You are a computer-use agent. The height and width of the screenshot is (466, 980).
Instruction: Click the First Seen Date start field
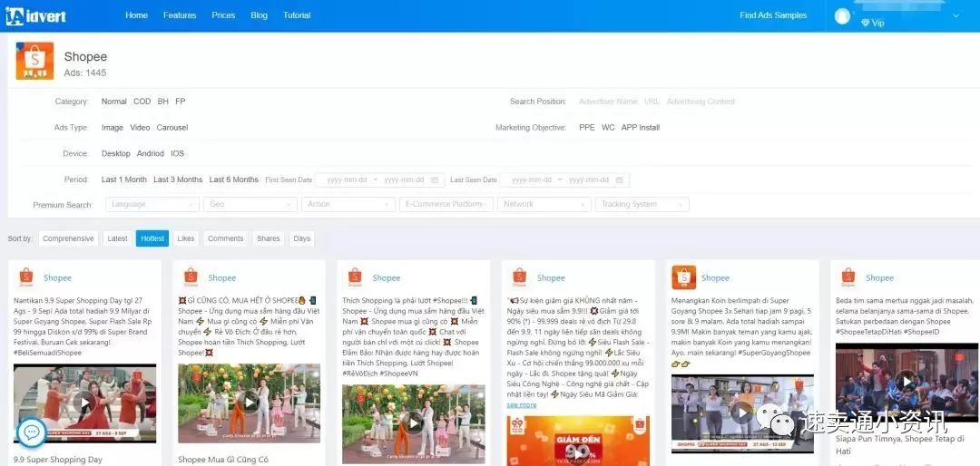pyautogui.click(x=347, y=180)
